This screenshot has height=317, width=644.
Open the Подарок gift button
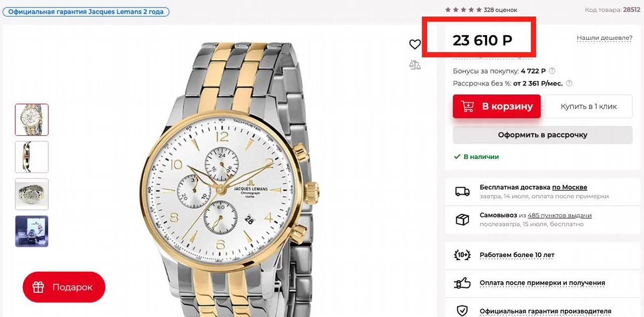[x=64, y=287]
